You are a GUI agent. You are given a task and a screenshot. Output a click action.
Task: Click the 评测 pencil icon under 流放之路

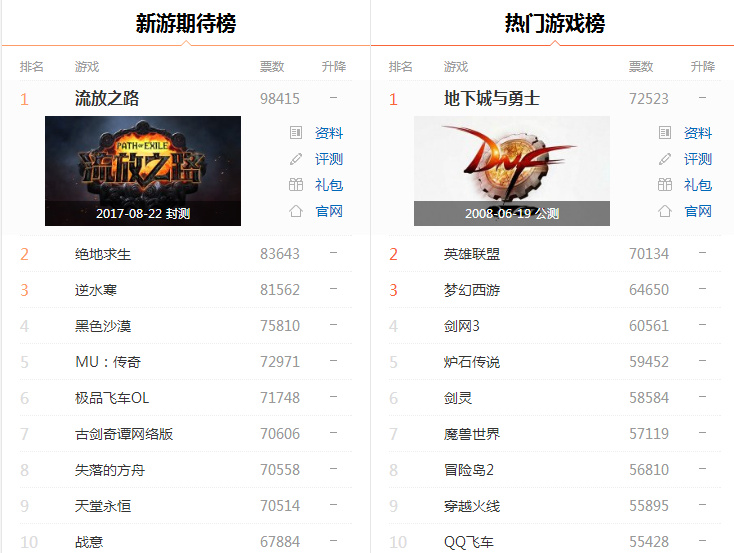pyautogui.click(x=296, y=159)
